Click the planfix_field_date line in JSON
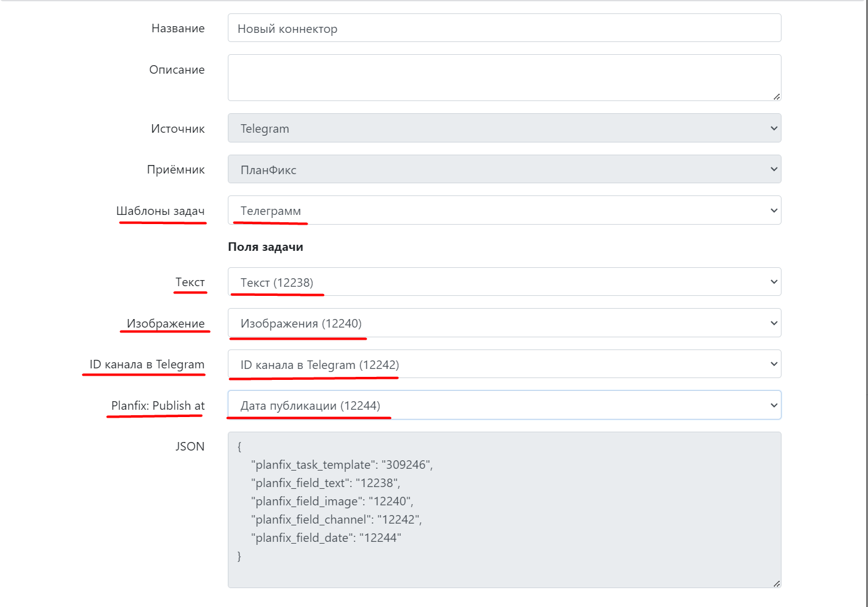This screenshot has width=868, height=607. (326, 538)
